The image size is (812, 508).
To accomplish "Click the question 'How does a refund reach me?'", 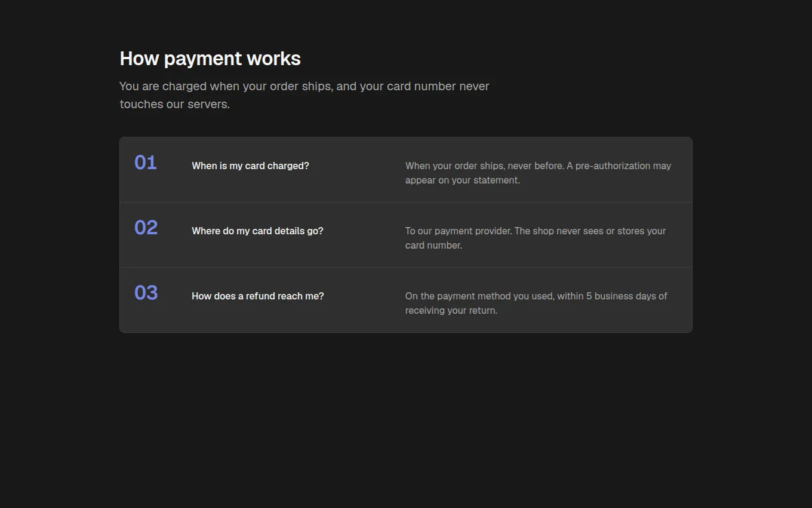I will tap(258, 296).
